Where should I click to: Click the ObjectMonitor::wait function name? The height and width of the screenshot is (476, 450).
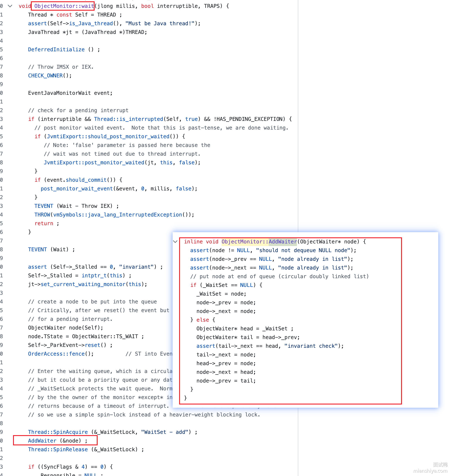[64, 6]
